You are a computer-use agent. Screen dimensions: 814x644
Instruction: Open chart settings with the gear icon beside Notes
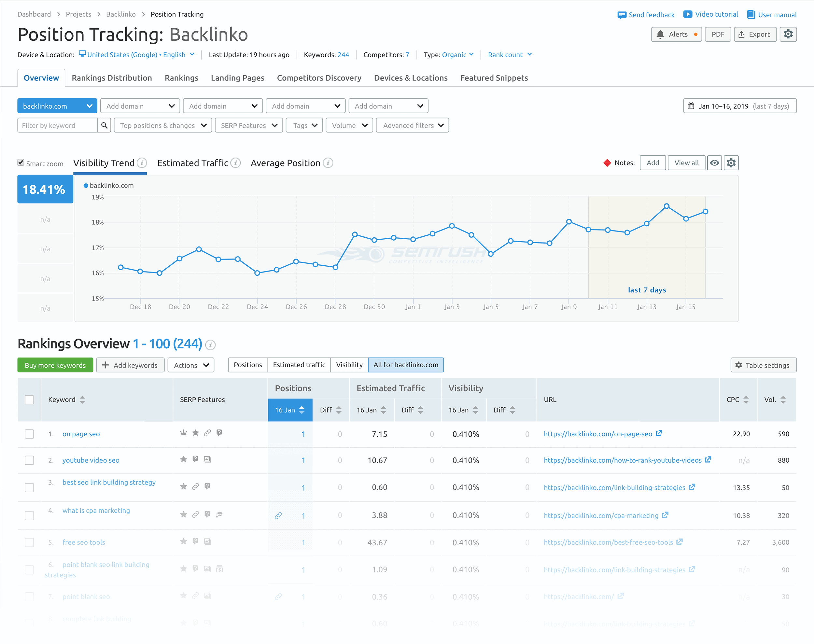point(731,163)
